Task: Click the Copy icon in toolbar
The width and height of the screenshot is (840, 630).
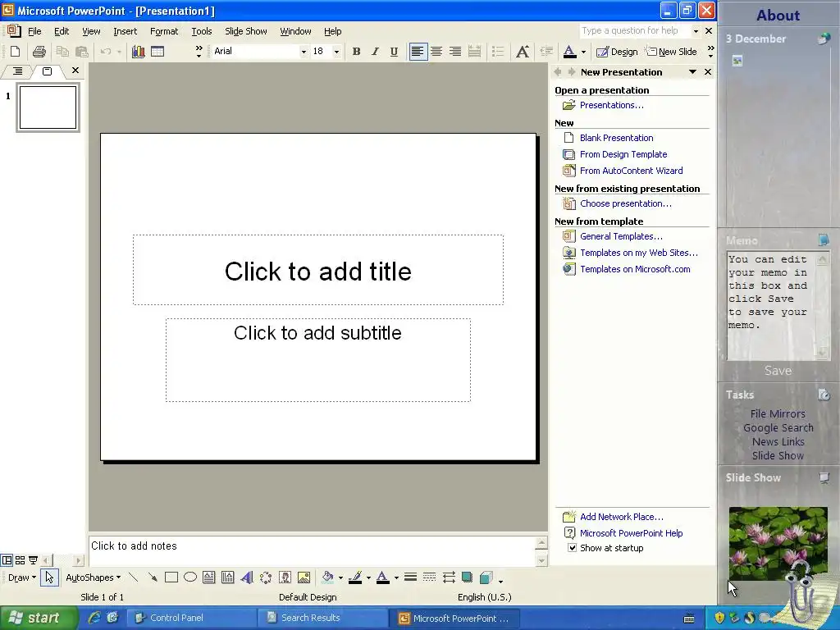Action: coord(62,52)
